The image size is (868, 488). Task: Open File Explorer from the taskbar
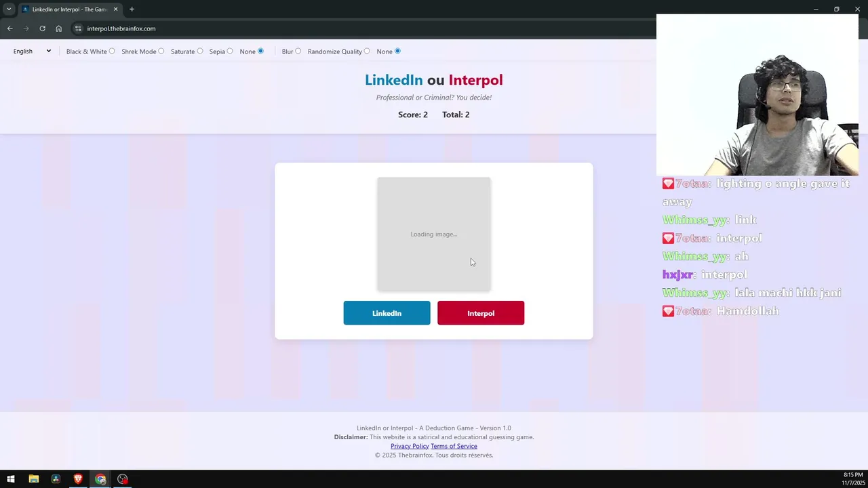tap(33, 479)
